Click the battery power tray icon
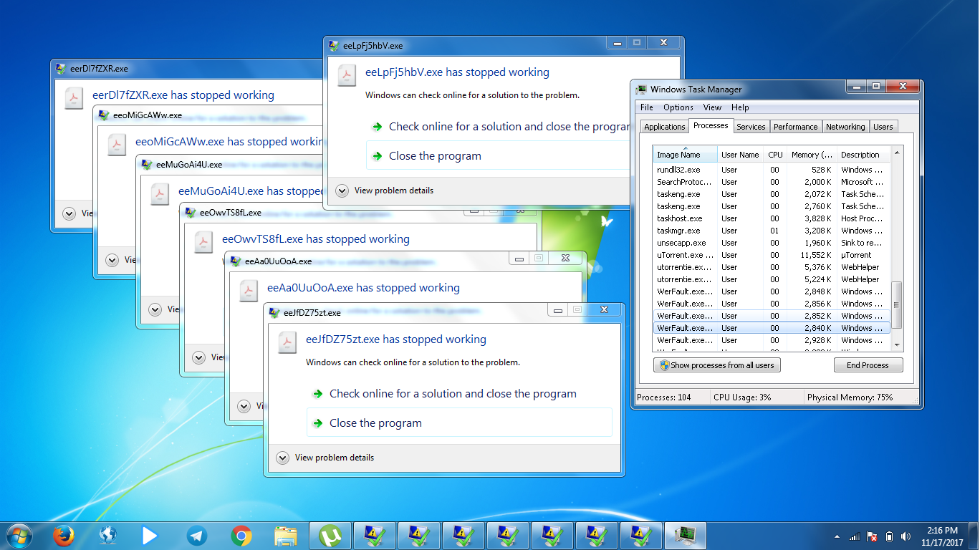Viewport: 980px width, 550px height. click(889, 536)
